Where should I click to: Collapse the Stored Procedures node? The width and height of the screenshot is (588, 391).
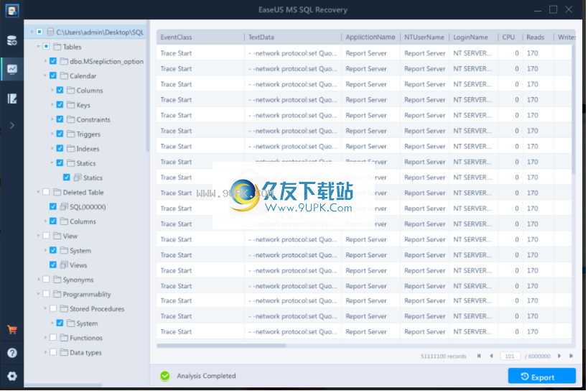pyautogui.click(x=45, y=309)
